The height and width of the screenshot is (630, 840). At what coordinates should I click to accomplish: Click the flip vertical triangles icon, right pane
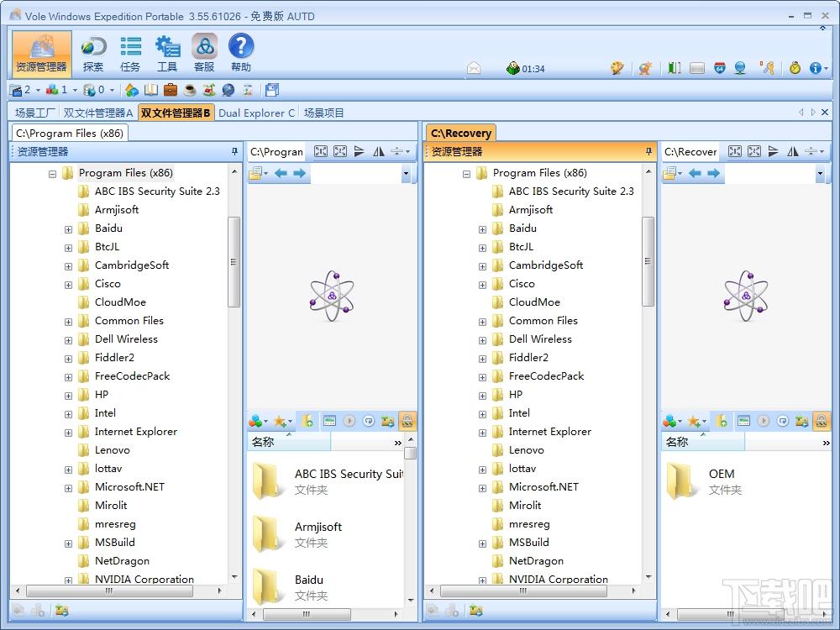[x=773, y=151]
